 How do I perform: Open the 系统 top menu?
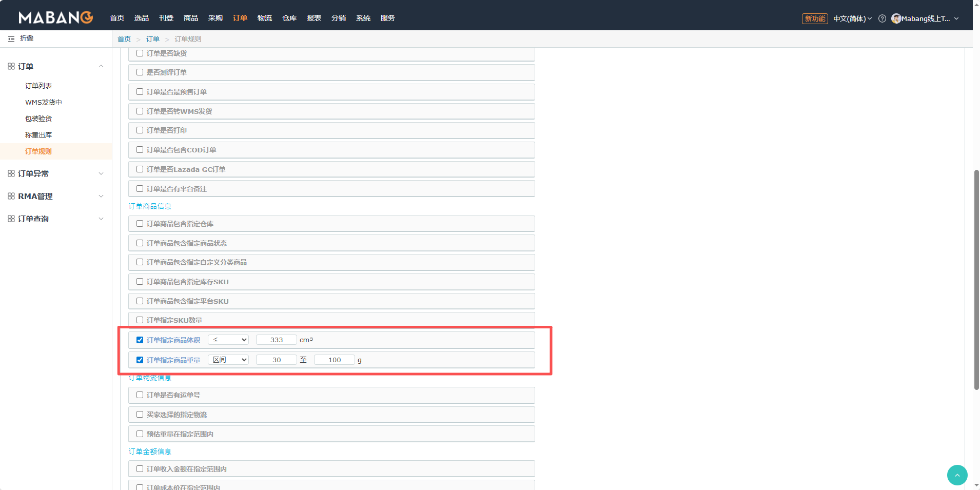(363, 18)
